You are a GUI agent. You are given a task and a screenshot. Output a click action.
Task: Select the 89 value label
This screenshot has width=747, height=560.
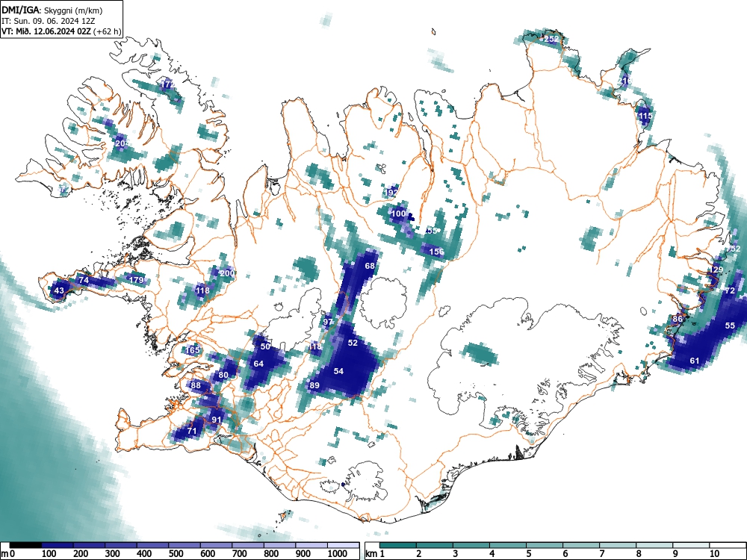[314, 385]
